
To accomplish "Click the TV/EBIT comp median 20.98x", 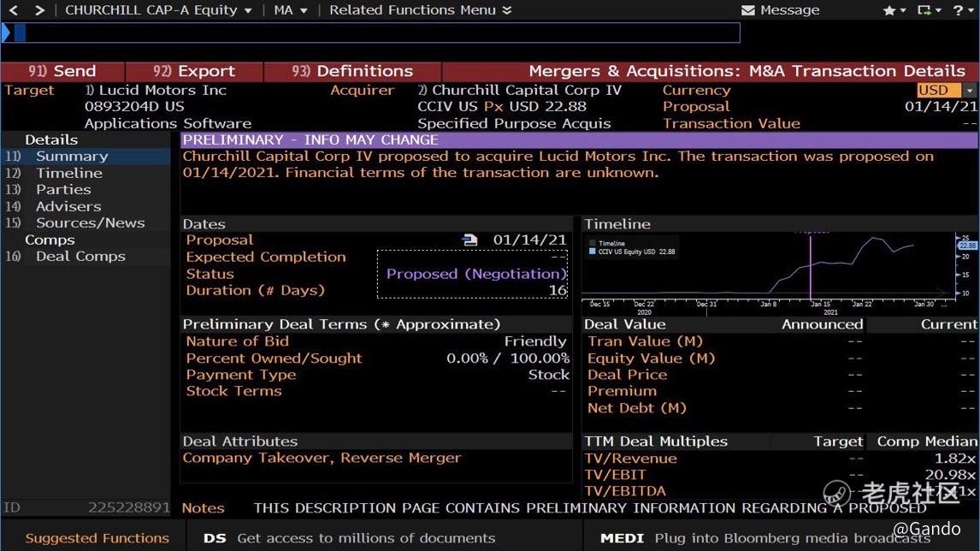I will point(951,476).
